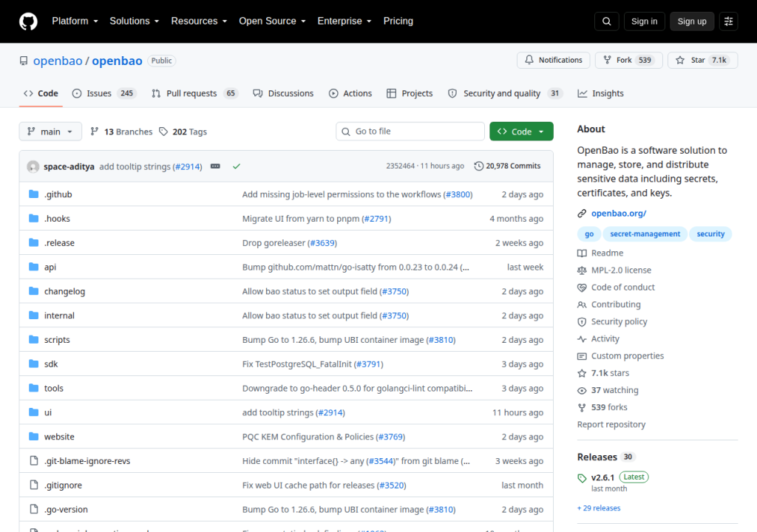Click the search magnifier icon in header

tap(606, 21)
